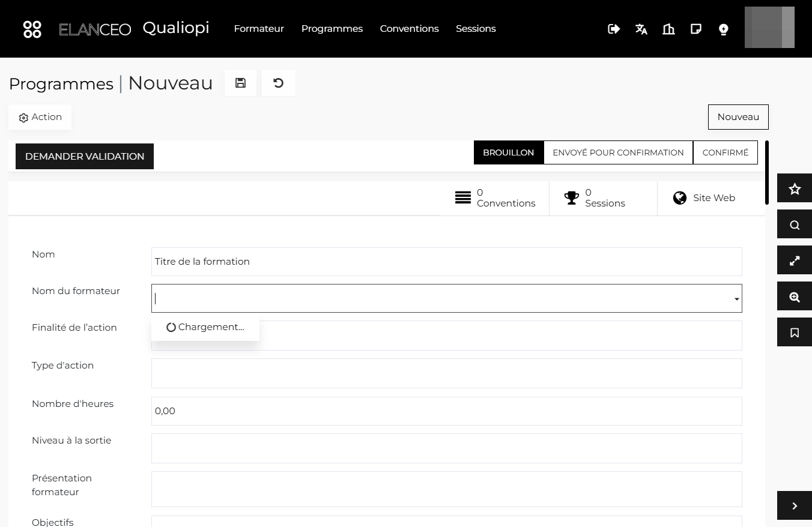
Task: Select the Brouillon status step
Action: coord(509,152)
